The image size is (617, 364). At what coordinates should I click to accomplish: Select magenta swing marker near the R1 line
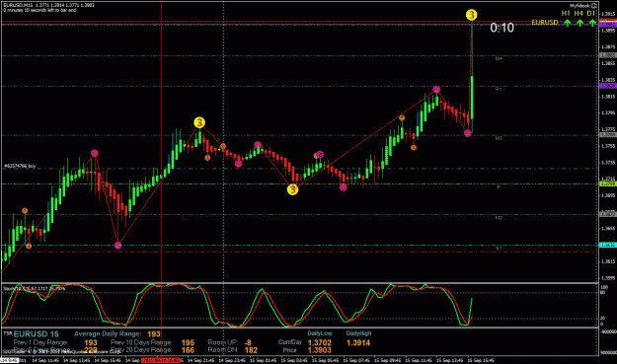(x=436, y=90)
